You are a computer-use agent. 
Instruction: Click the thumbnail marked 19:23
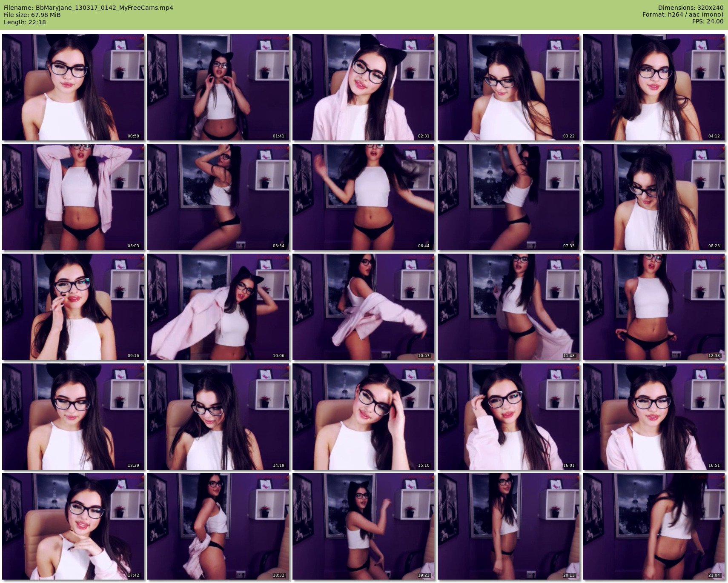pos(363,526)
